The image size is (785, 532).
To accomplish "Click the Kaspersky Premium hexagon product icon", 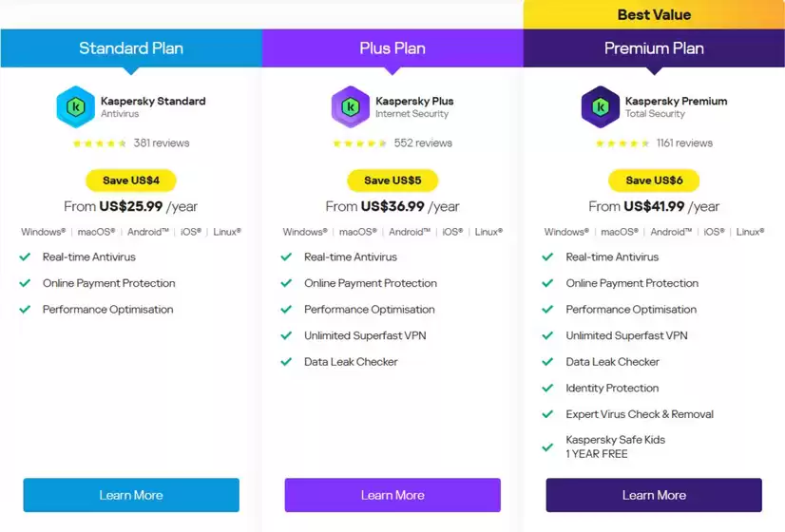I will 601,106.
